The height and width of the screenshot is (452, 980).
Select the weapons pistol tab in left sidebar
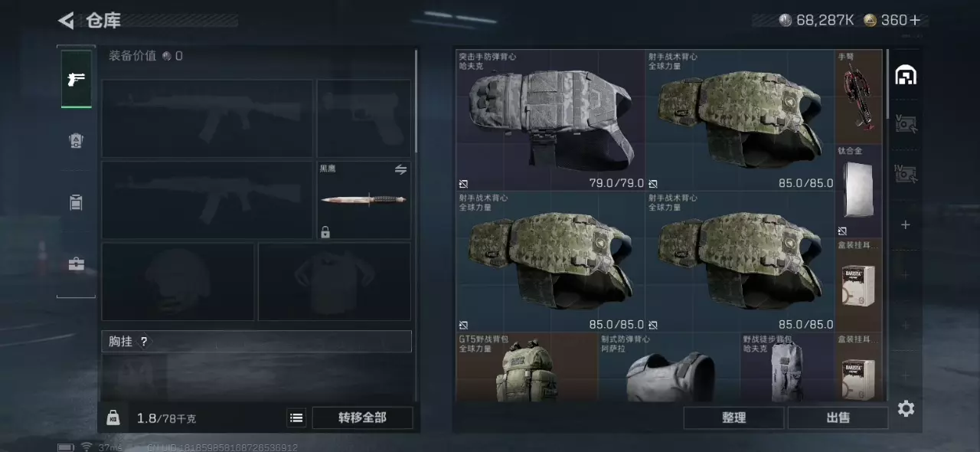77,79
